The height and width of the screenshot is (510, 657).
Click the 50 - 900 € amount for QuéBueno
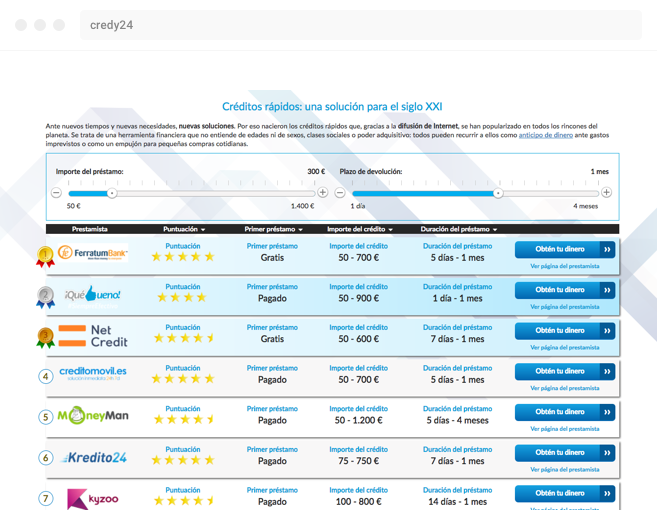pyautogui.click(x=359, y=298)
